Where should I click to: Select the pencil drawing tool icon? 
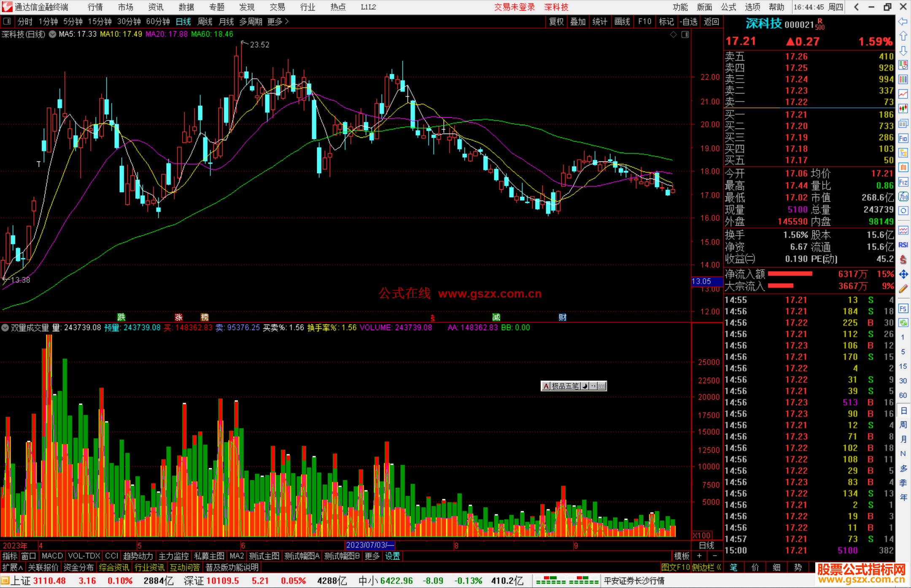(x=903, y=289)
